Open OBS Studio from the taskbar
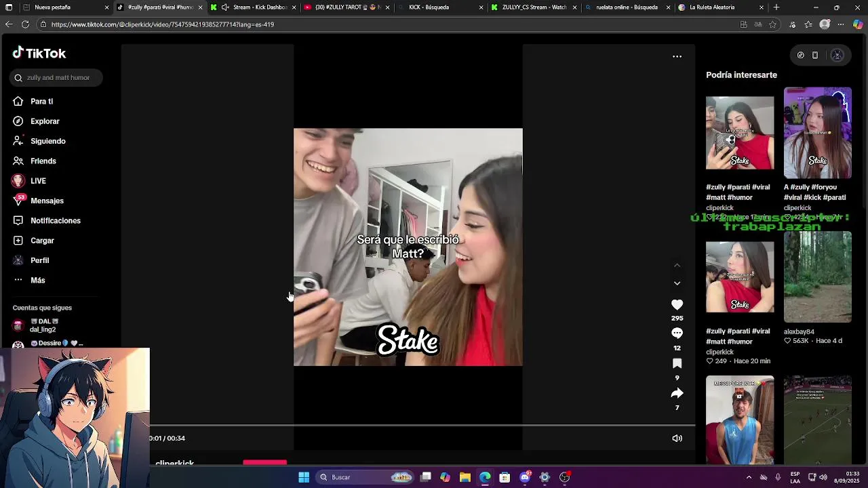The height and width of the screenshot is (488, 868). click(564, 477)
